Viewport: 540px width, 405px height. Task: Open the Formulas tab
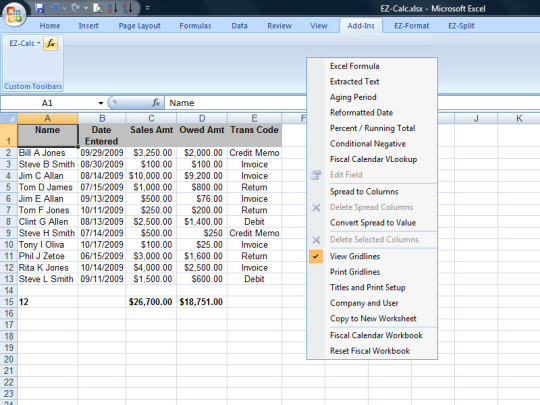195,26
